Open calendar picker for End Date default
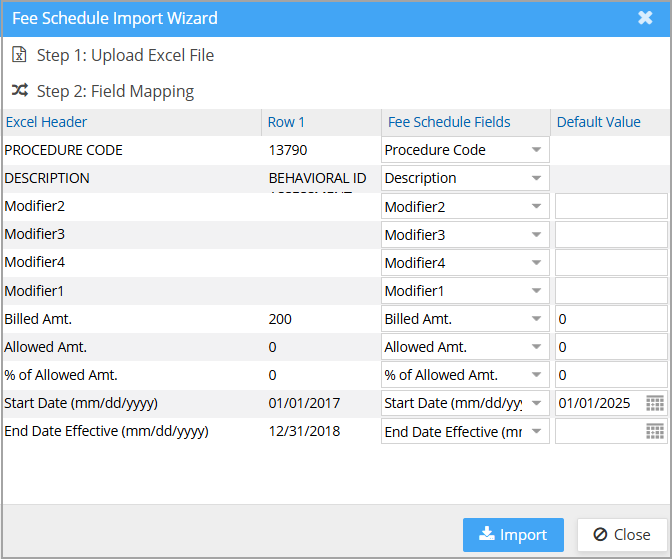 [x=655, y=431]
